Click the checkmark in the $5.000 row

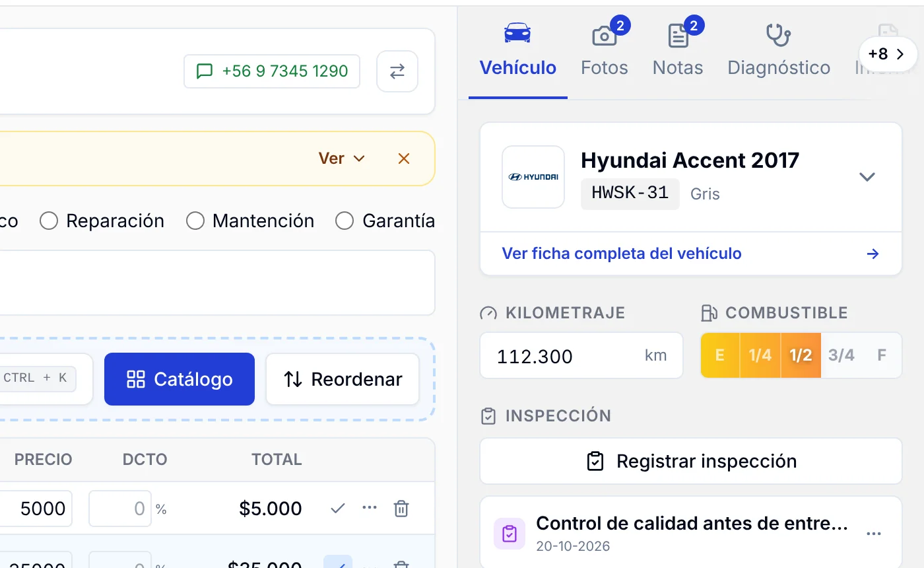338,508
